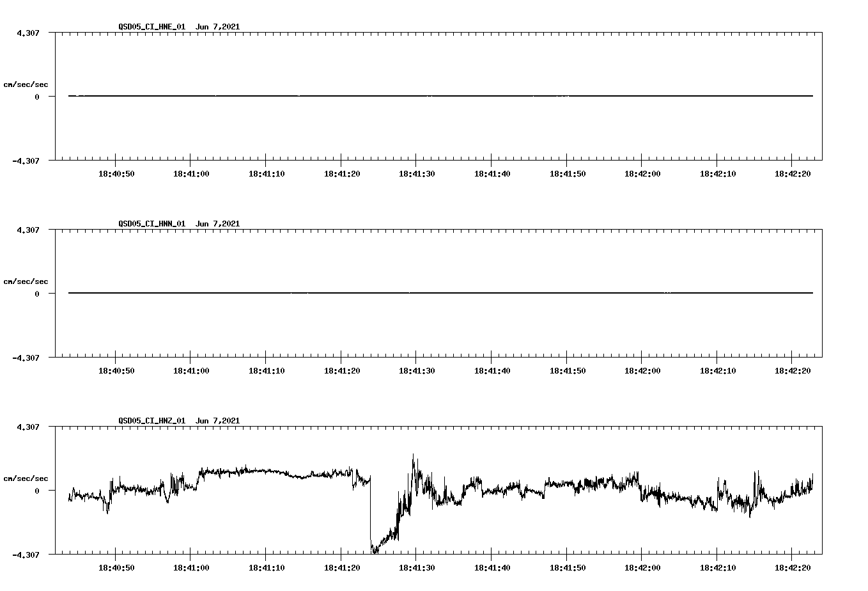The height and width of the screenshot is (591, 868).
Task: Click the QSD05_CI_HNE_01 plot title
Action: pyautogui.click(x=179, y=27)
